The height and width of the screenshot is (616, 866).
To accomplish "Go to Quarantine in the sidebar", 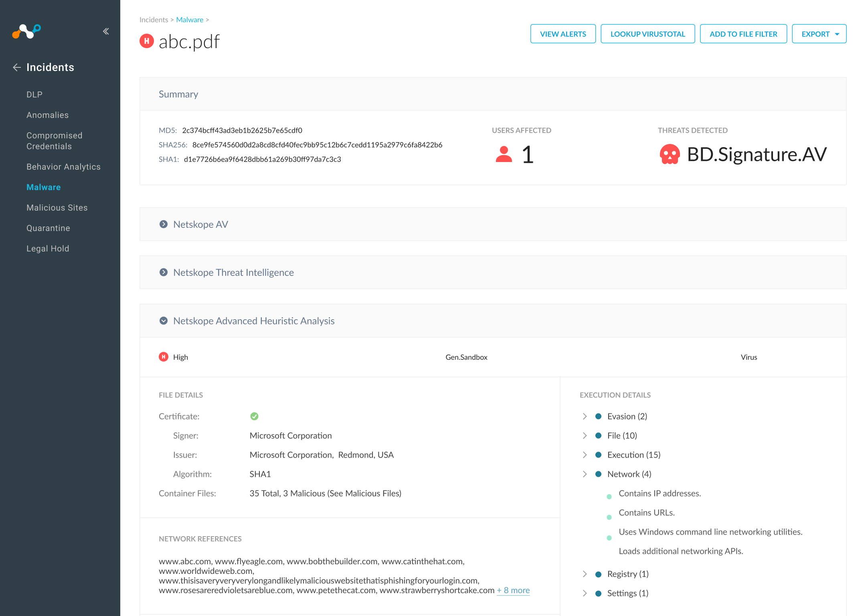I will pyautogui.click(x=48, y=228).
